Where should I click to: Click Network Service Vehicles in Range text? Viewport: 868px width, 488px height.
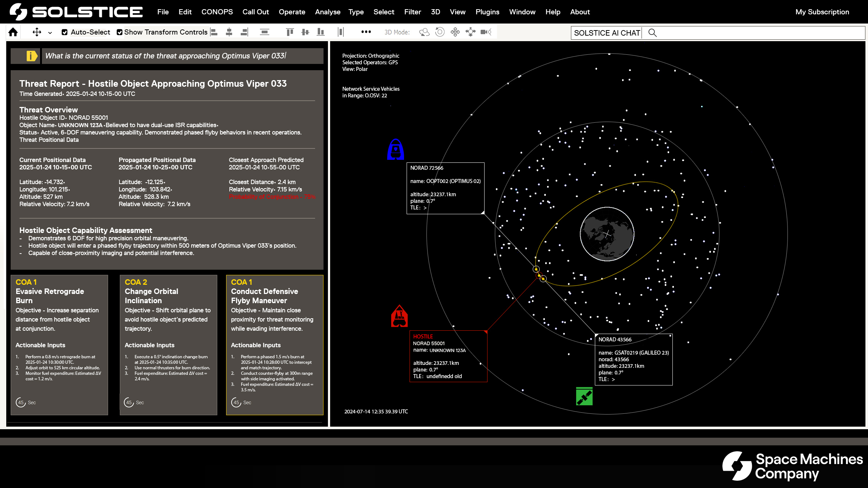371,92
